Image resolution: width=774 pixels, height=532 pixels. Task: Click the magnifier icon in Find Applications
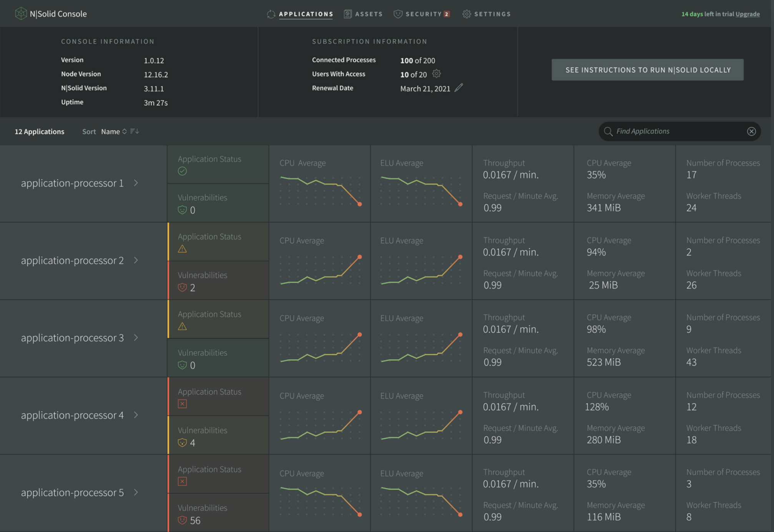(x=608, y=131)
